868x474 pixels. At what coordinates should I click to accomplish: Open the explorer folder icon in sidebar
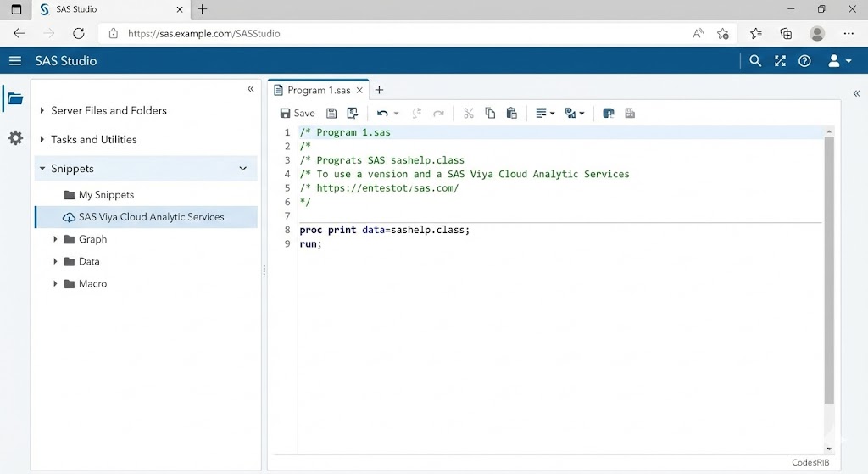pos(15,98)
